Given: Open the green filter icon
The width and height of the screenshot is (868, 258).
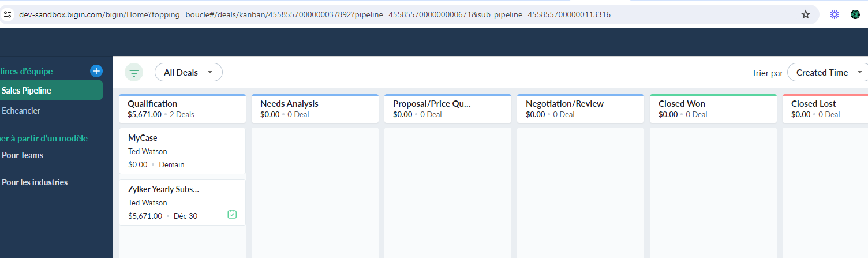Looking at the screenshot, I should (x=134, y=73).
